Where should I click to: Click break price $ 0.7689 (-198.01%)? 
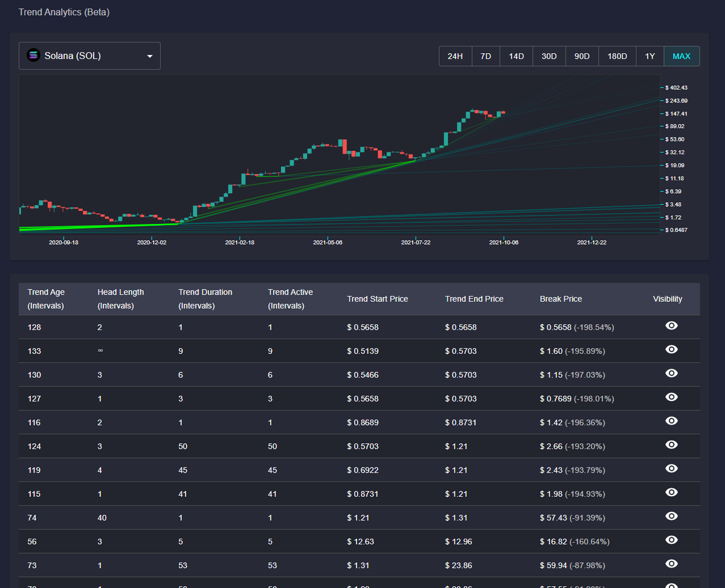577,398
